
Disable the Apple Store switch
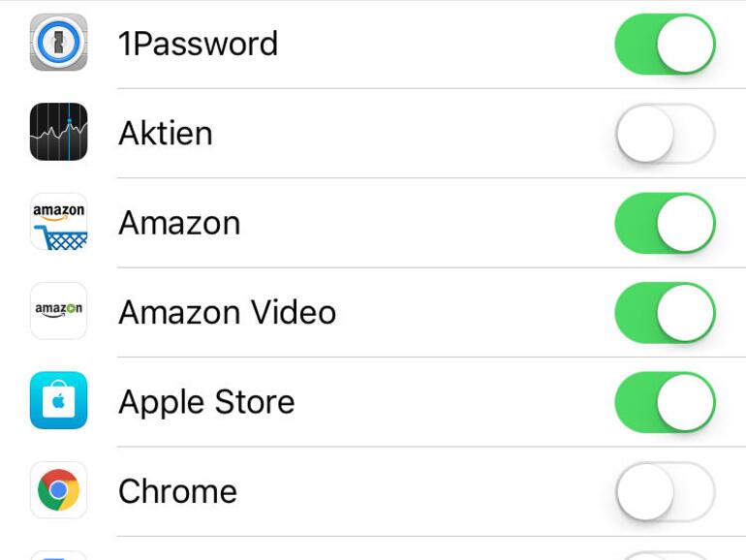coord(665,402)
